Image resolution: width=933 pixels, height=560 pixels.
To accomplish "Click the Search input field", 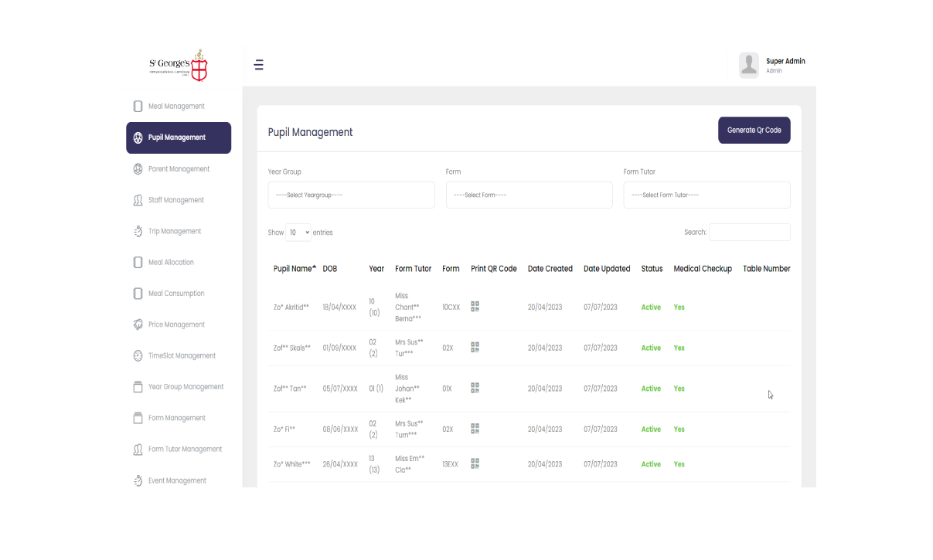I will click(x=749, y=232).
